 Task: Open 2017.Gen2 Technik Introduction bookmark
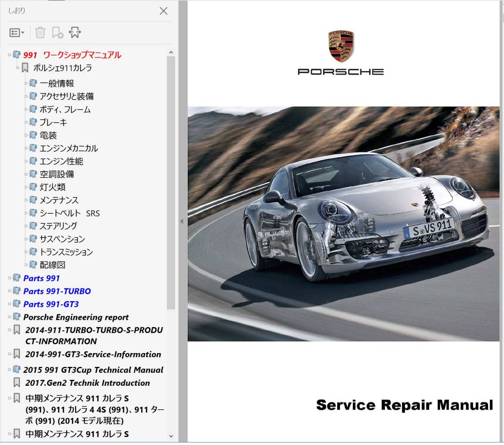click(x=87, y=383)
